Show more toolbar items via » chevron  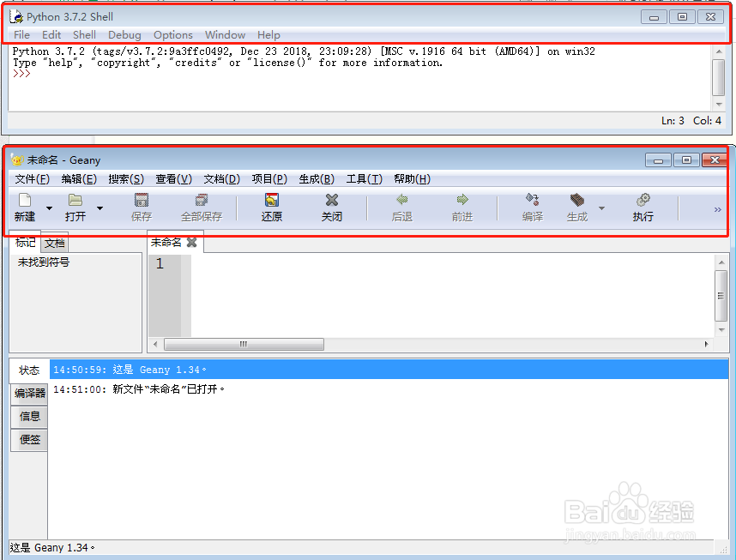(717, 209)
